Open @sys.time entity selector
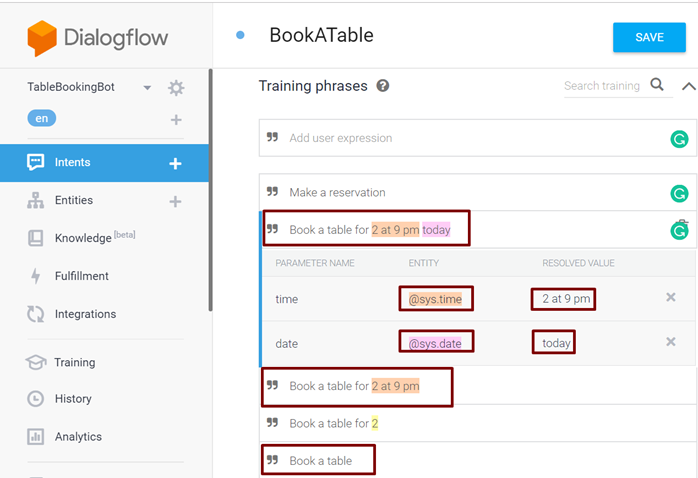Viewport: 698px width, 478px height. (435, 298)
